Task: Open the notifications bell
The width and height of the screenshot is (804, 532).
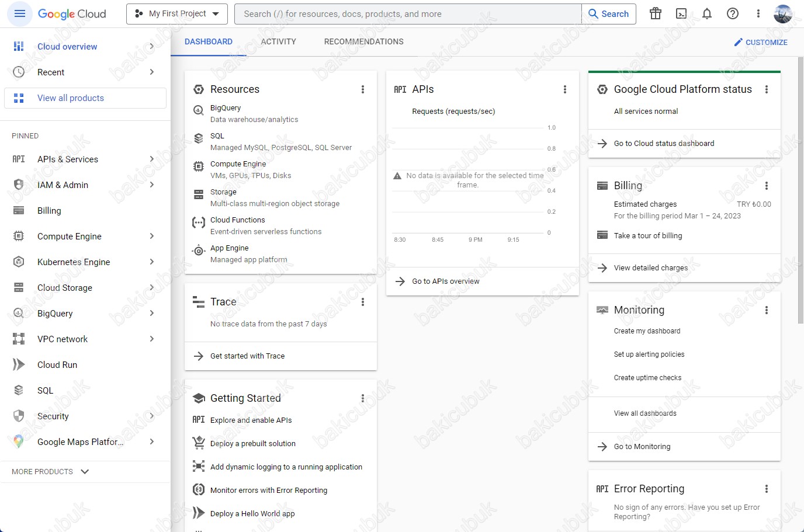Action: [x=707, y=13]
